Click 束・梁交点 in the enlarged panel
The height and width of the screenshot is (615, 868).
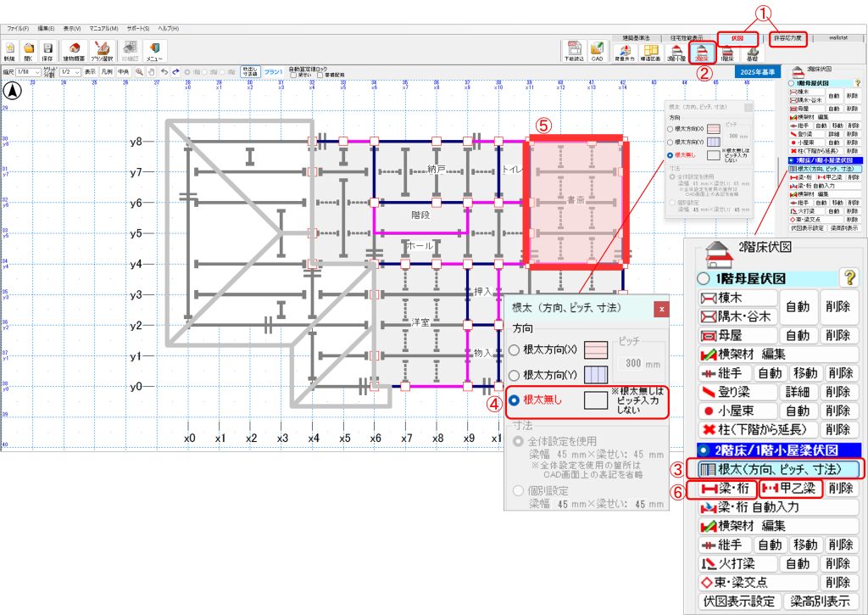(x=758, y=582)
